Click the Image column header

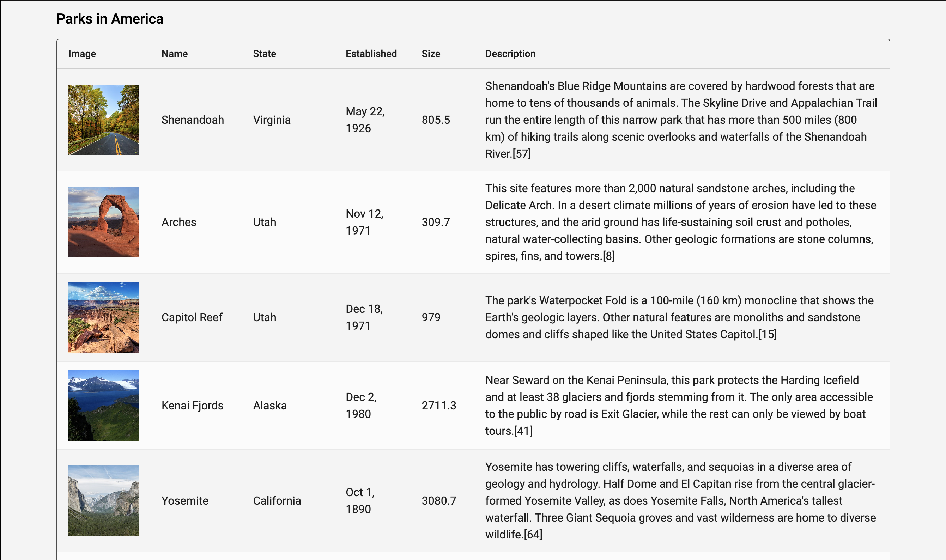82,54
